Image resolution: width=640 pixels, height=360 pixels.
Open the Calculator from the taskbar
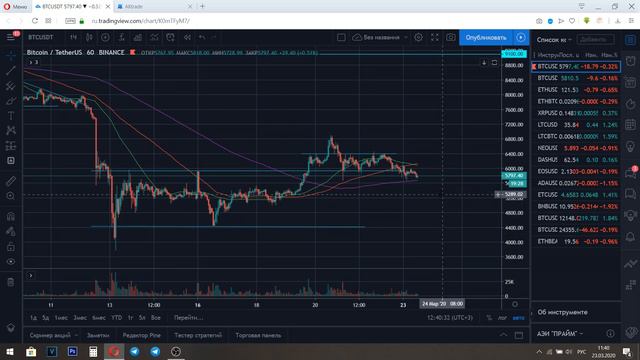pyautogui.click(x=93, y=351)
